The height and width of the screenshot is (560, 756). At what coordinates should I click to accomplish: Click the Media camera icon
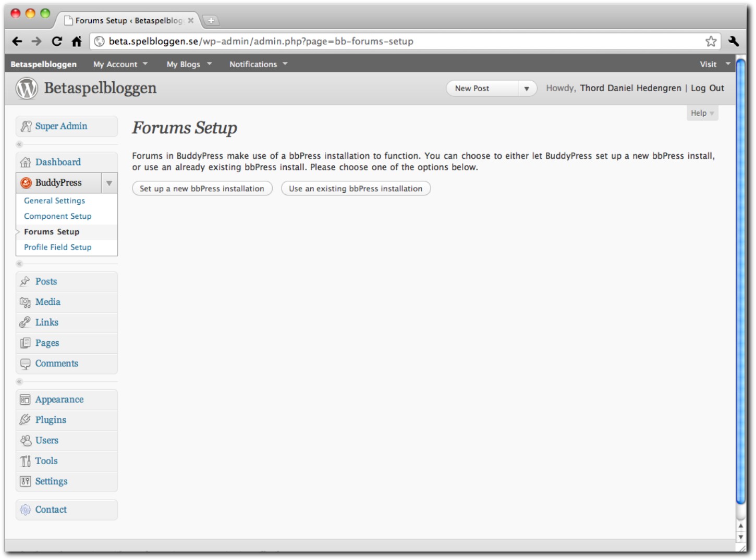(25, 302)
